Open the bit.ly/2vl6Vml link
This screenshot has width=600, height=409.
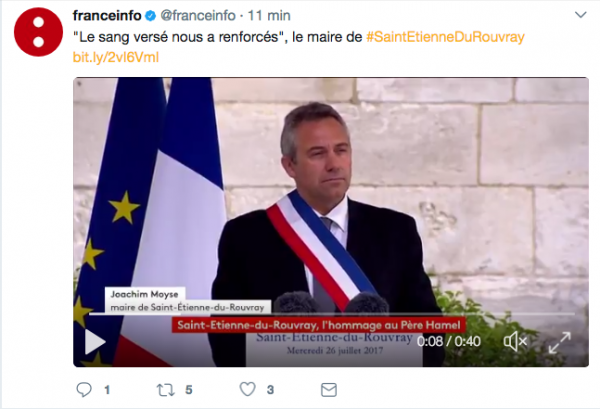point(116,57)
